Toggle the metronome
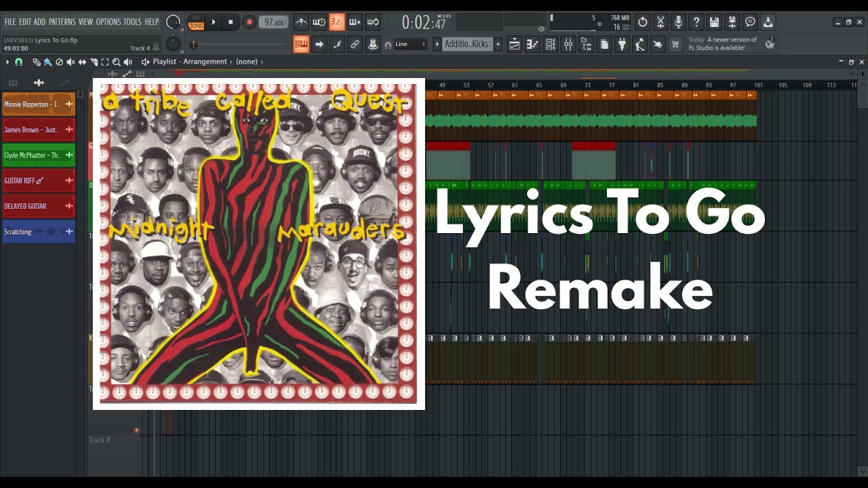 (301, 22)
